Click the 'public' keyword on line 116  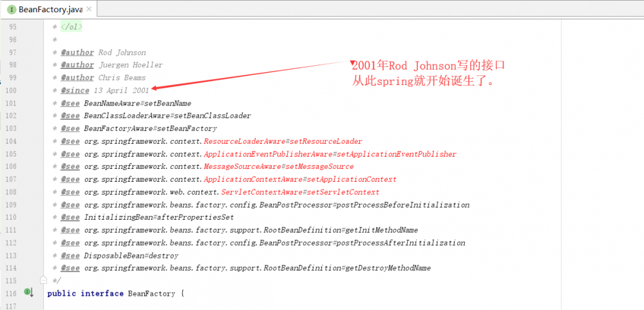62,293
